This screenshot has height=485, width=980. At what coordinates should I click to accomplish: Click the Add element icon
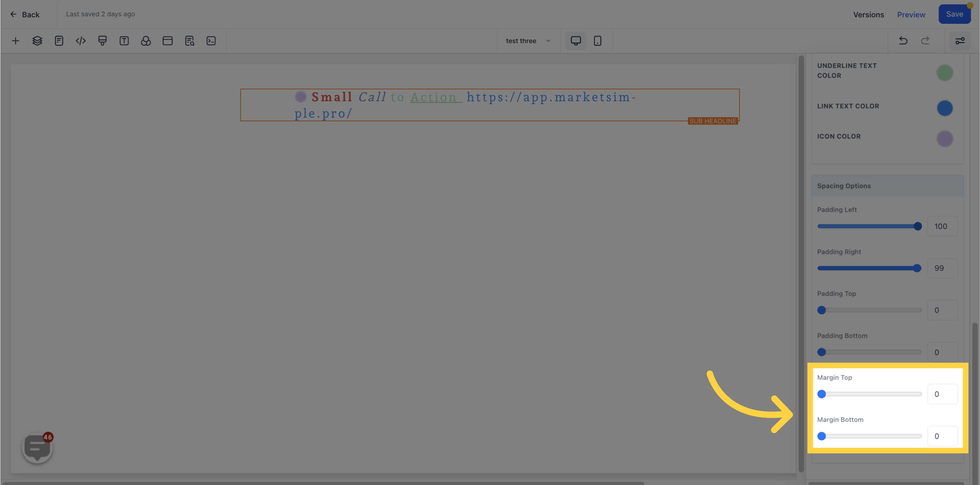(x=15, y=41)
